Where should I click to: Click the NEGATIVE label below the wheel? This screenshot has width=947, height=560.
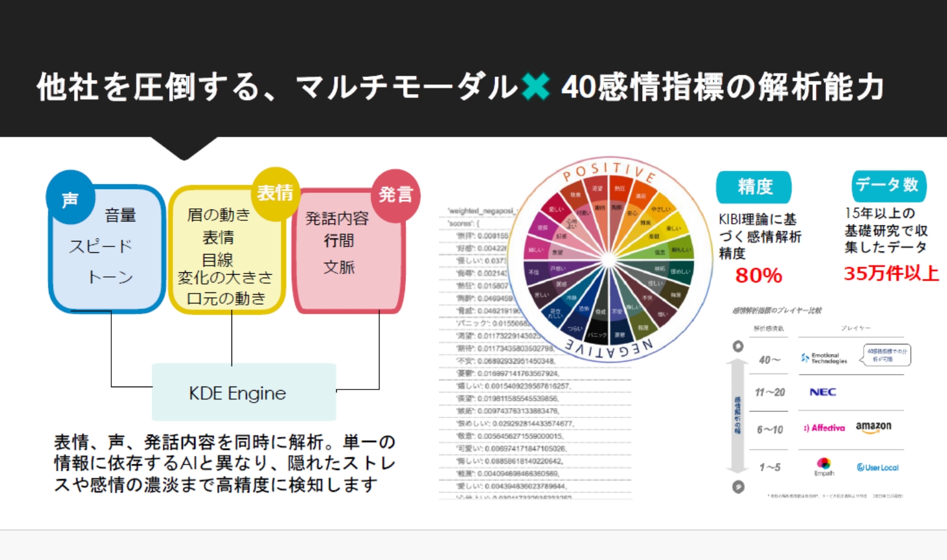coord(609,350)
